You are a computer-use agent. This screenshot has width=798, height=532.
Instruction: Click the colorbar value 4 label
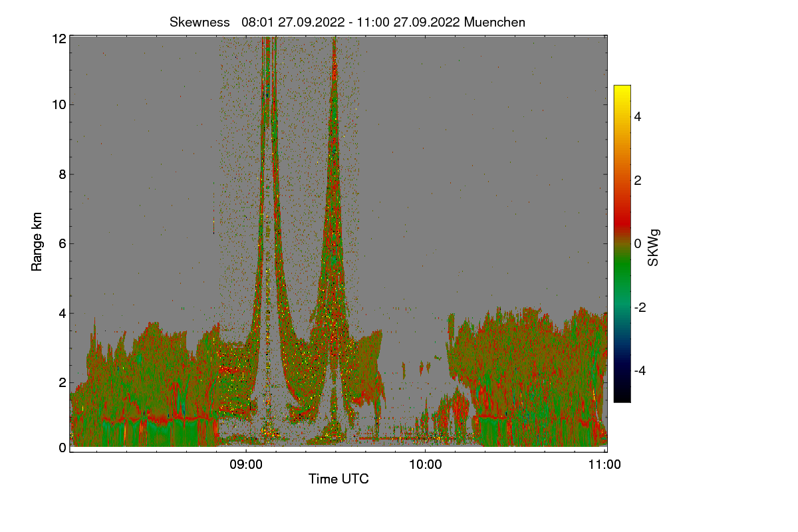click(637, 116)
